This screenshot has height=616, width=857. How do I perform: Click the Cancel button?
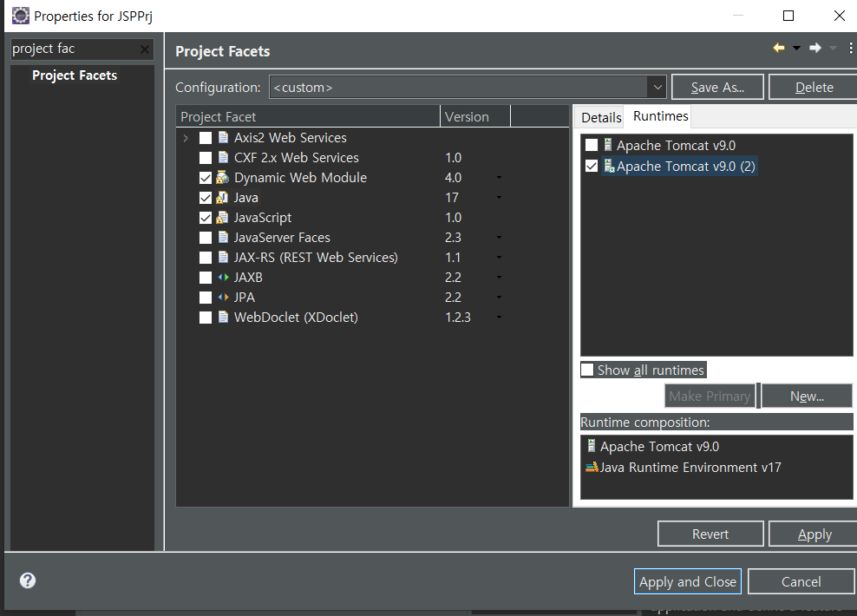(x=801, y=581)
